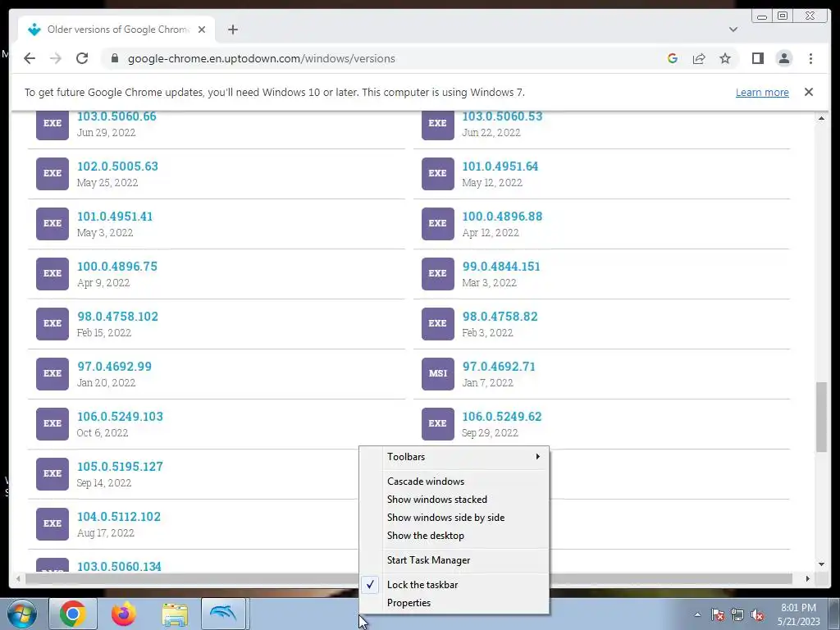The height and width of the screenshot is (630, 840).
Task: Open Action Center flag icon
Action: pyautogui.click(x=718, y=615)
